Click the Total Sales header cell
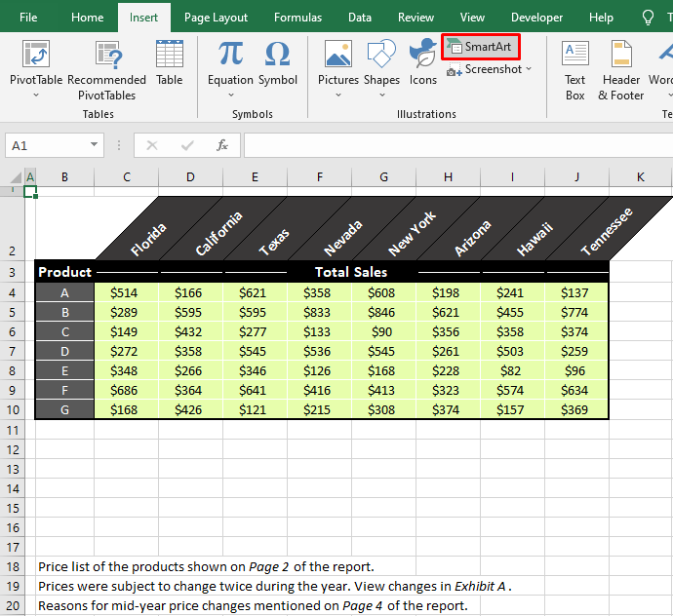Image resolution: width=673 pixels, height=616 pixels. tap(351, 272)
